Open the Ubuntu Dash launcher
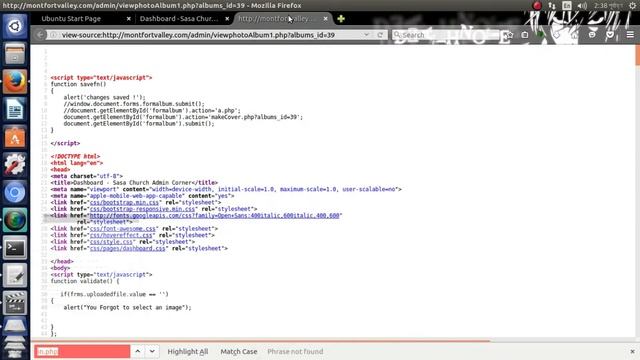Screen dimensions: 640x360 pyautogui.click(x=15, y=27)
